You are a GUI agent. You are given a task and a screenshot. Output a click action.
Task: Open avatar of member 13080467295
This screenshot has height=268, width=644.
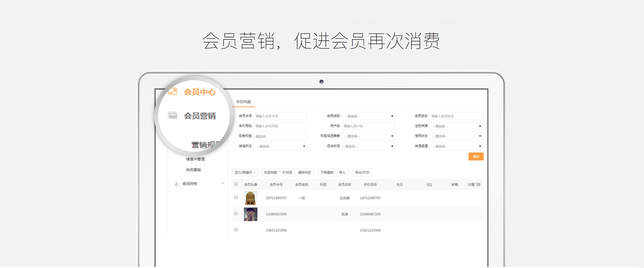250,215
